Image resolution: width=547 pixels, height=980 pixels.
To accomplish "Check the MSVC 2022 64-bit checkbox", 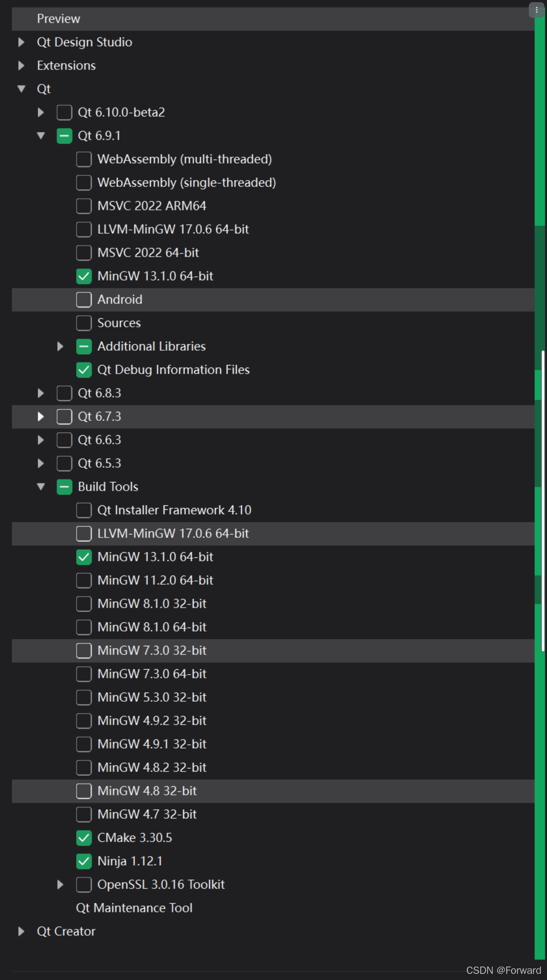I will click(84, 253).
